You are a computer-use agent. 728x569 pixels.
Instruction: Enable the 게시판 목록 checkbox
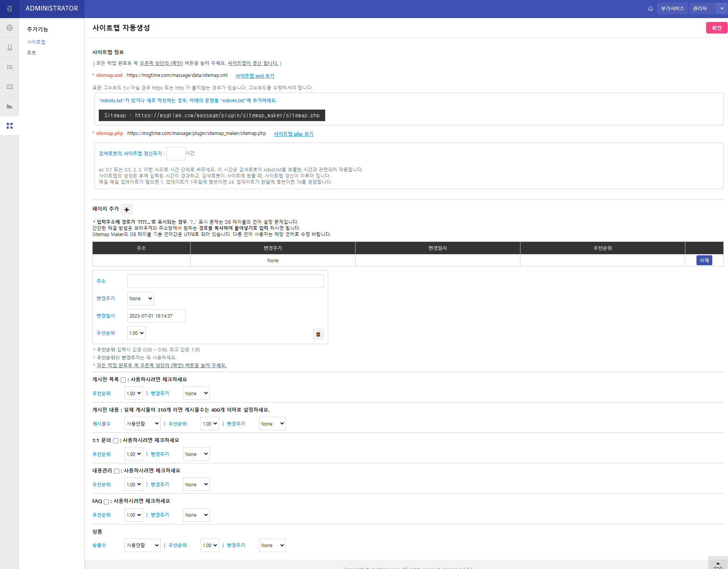pos(123,380)
